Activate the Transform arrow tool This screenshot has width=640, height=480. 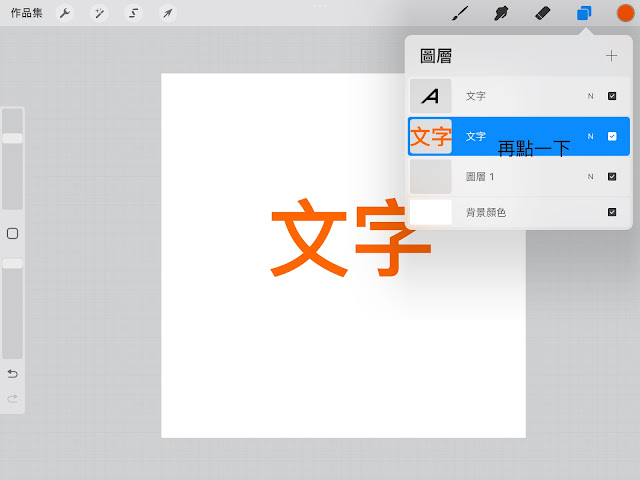pyautogui.click(x=167, y=13)
